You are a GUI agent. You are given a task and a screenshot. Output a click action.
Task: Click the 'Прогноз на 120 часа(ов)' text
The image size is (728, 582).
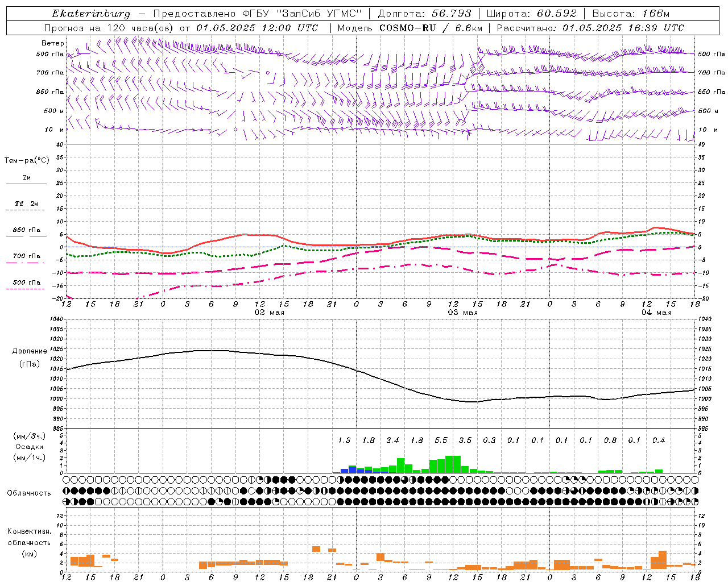pyautogui.click(x=110, y=28)
